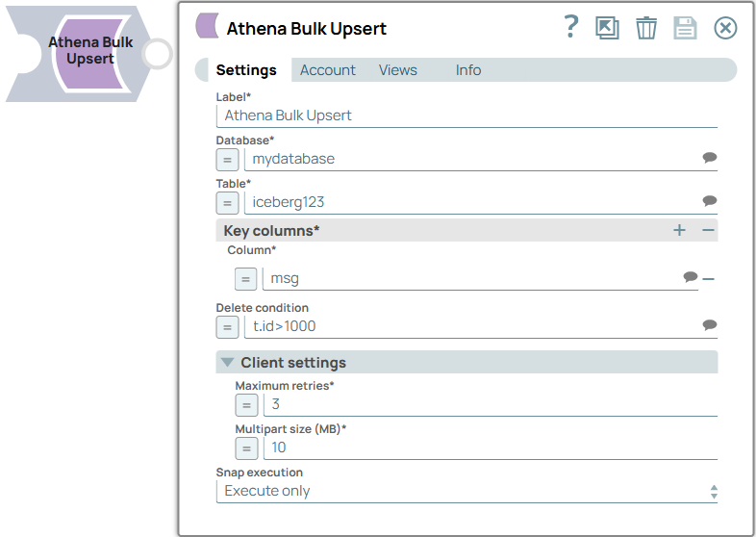The image size is (756, 537).
Task: Click the Maximum retries field
Action: [x=491, y=404]
